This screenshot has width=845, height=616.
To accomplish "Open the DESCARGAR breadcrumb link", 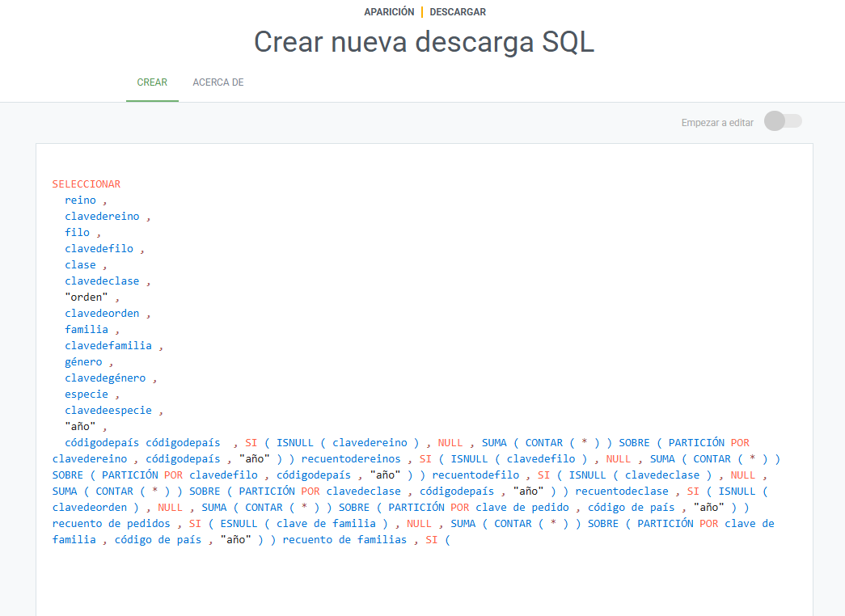I will tap(458, 12).
